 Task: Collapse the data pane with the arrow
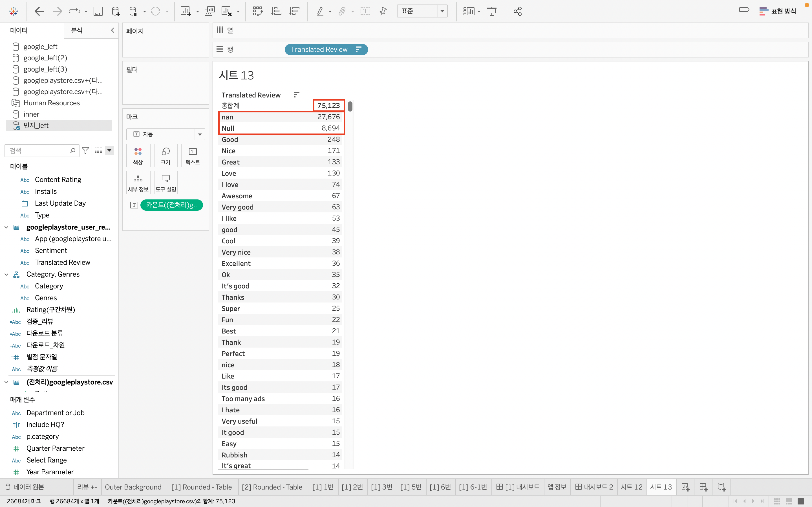coord(113,30)
